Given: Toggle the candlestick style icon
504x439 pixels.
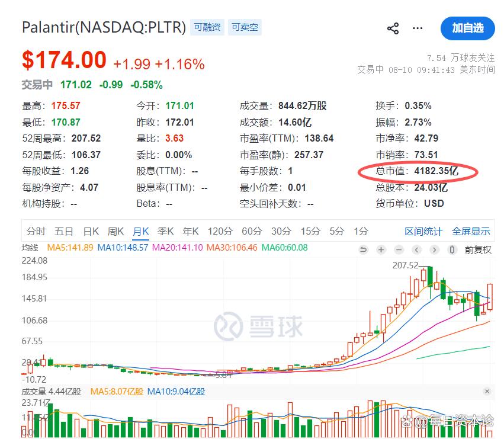Looking at the screenshot, I should (x=452, y=249).
